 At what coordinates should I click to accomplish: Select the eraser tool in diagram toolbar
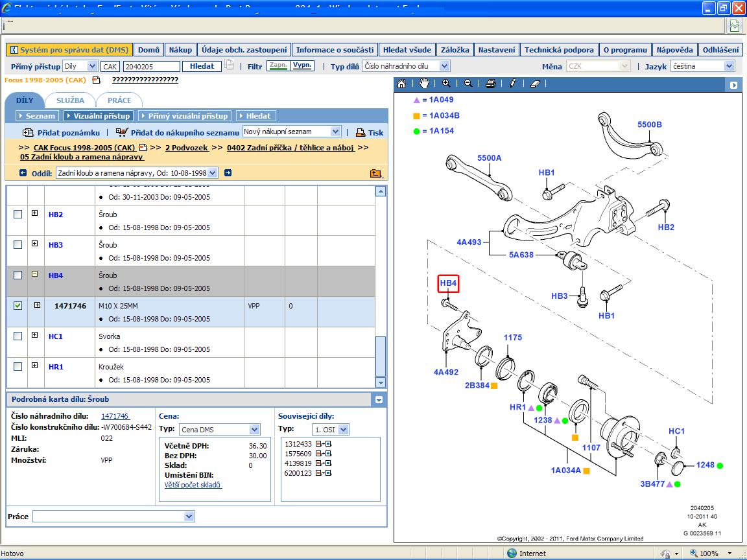pyautogui.click(x=535, y=84)
